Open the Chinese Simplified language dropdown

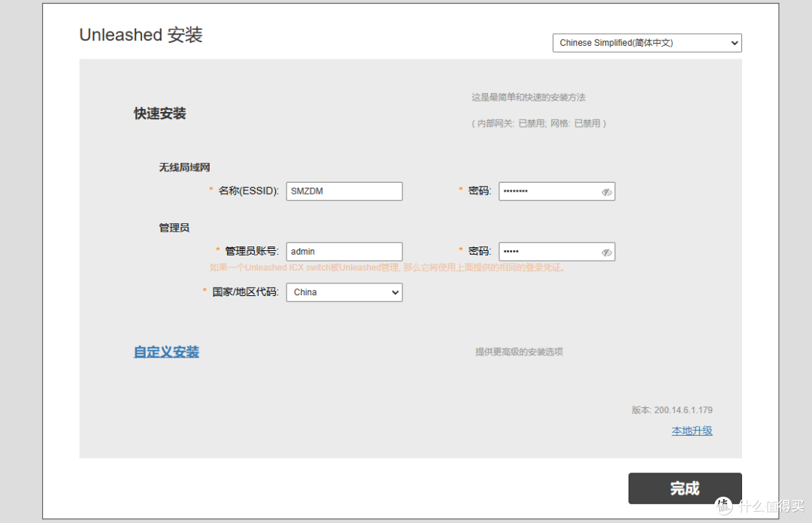click(647, 43)
